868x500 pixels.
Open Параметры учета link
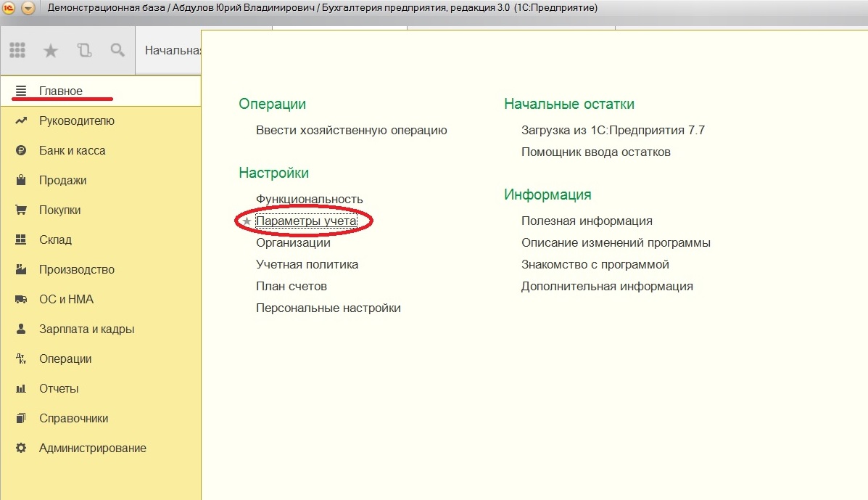coord(306,221)
